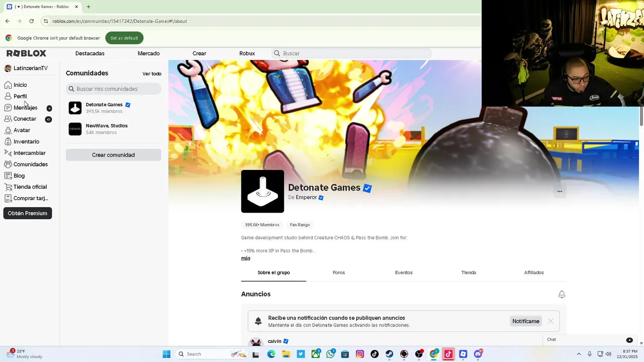Click calvin announcement author name
Screen dimensions: 644x362
click(x=274, y=341)
